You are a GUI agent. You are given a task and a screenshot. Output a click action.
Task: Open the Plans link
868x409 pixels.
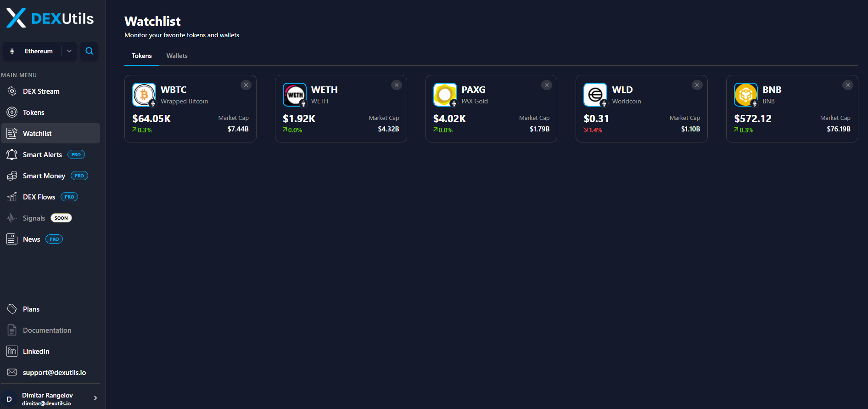click(x=50, y=309)
